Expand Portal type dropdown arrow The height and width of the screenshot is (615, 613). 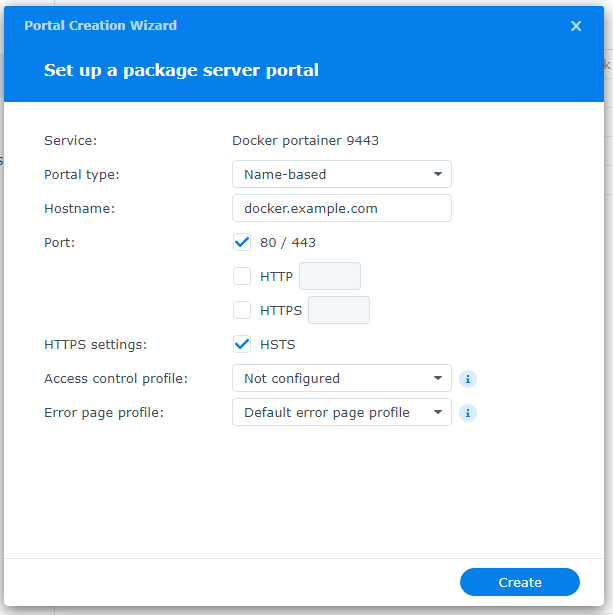point(438,174)
